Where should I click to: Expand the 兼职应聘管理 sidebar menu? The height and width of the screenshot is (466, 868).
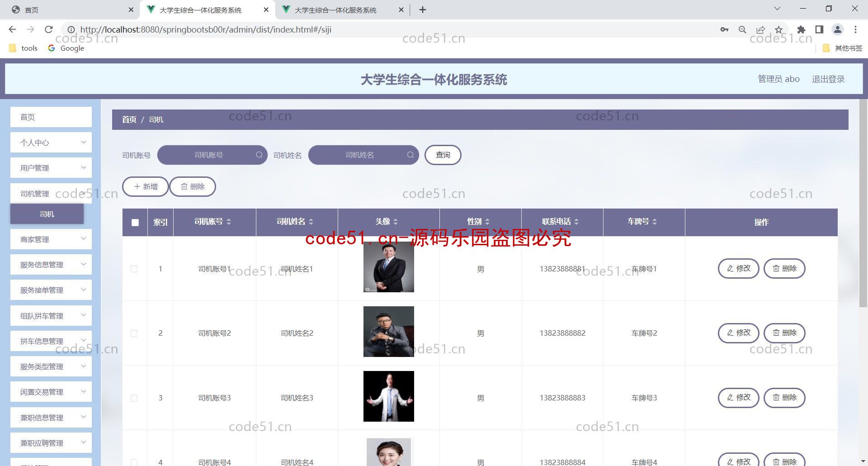[x=51, y=443]
